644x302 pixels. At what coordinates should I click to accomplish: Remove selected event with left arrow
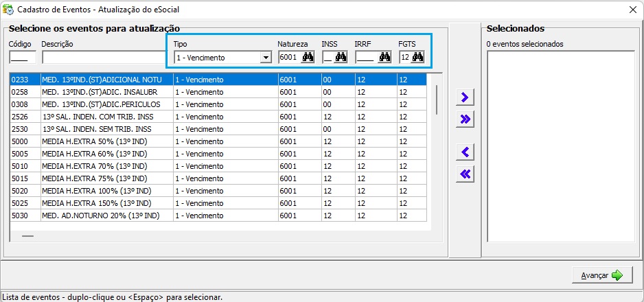pos(465,152)
